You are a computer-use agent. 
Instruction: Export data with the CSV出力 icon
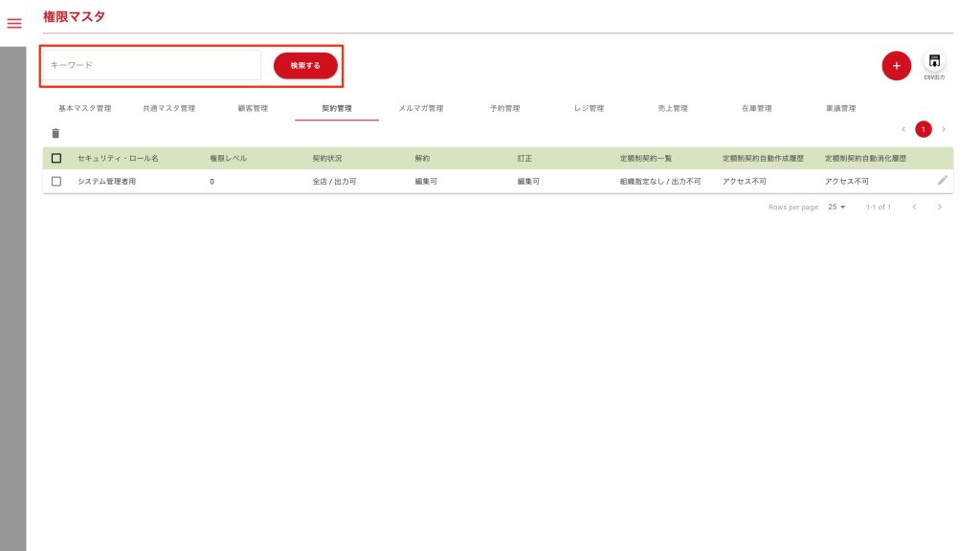[934, 63]
